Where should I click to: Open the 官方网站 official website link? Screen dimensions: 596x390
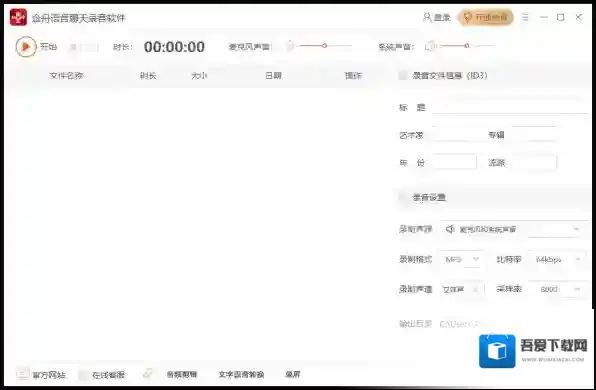click(49, 375)
